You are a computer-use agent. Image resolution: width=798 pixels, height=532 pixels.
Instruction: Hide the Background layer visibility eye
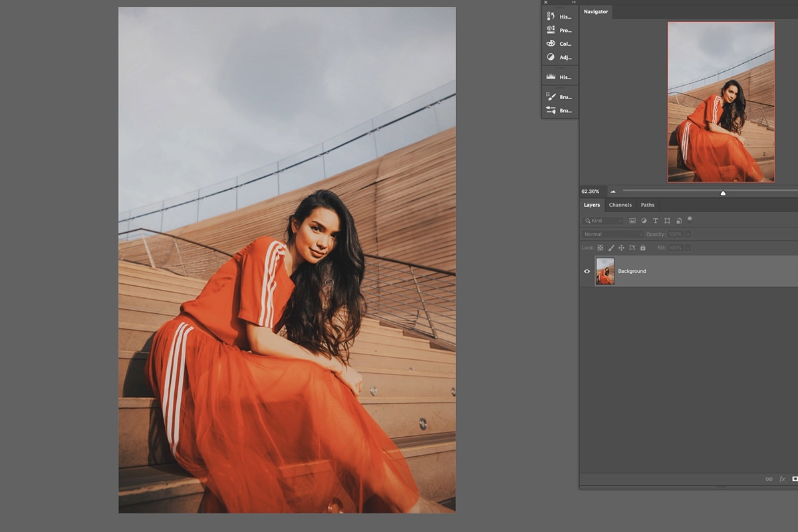[x=587, y=271]
